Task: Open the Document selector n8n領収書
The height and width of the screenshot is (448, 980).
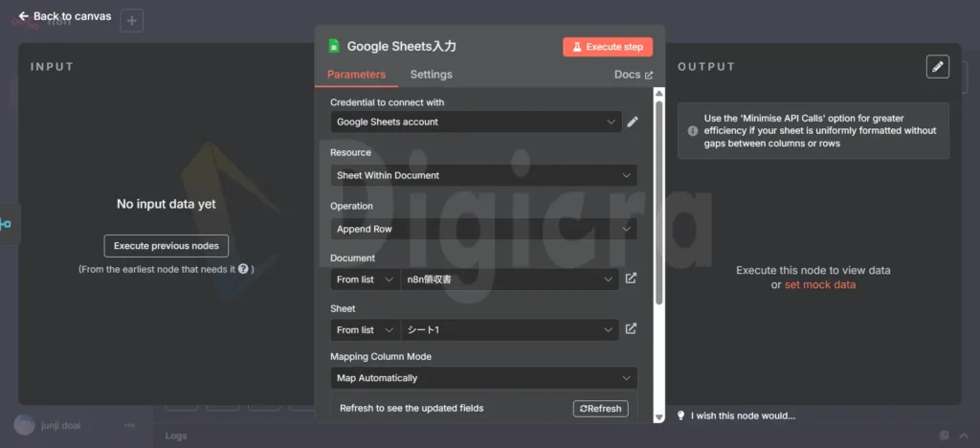Action: pos(509,280)
